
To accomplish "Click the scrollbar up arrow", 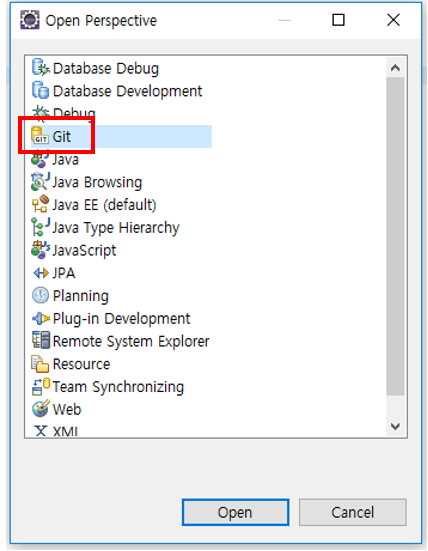I will pos(395,68).
